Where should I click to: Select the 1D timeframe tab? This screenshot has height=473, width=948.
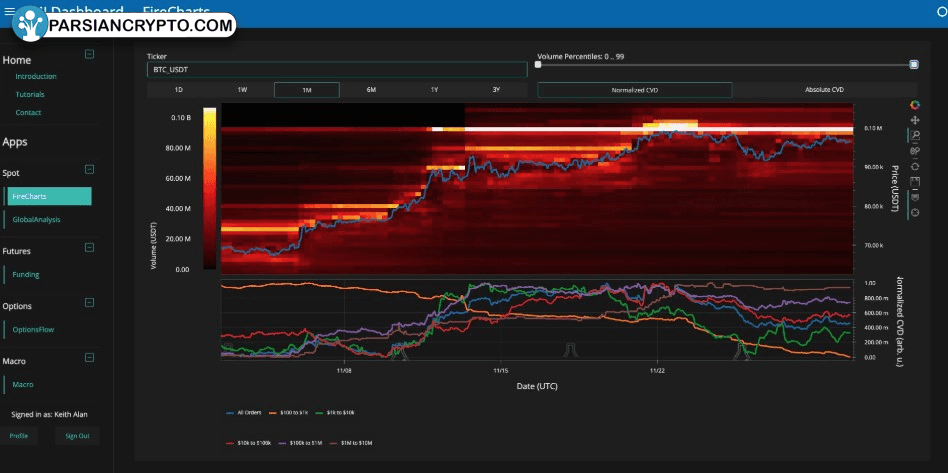point(179,90)
